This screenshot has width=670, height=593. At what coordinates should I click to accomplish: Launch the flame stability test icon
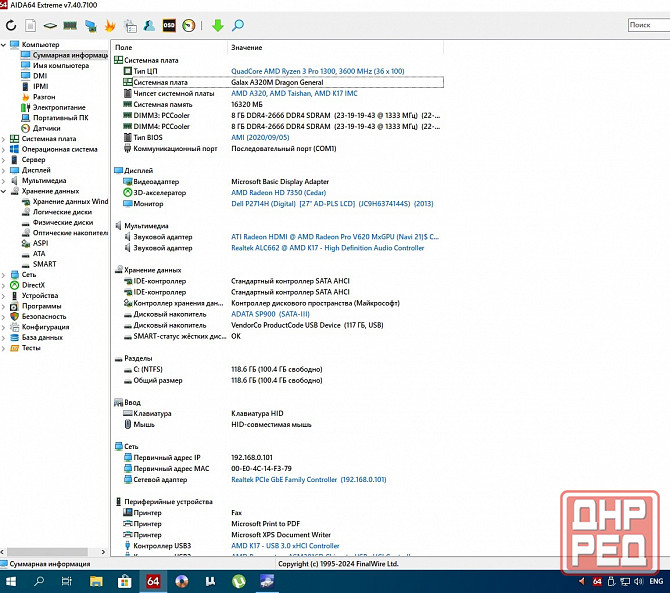pos(110,26)
